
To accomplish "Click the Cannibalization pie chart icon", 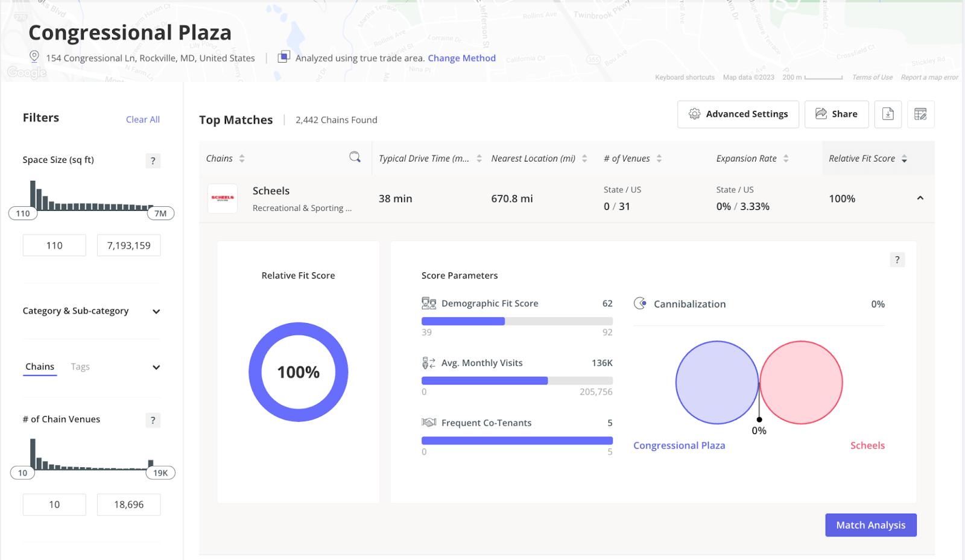I will tap(639, 304).
